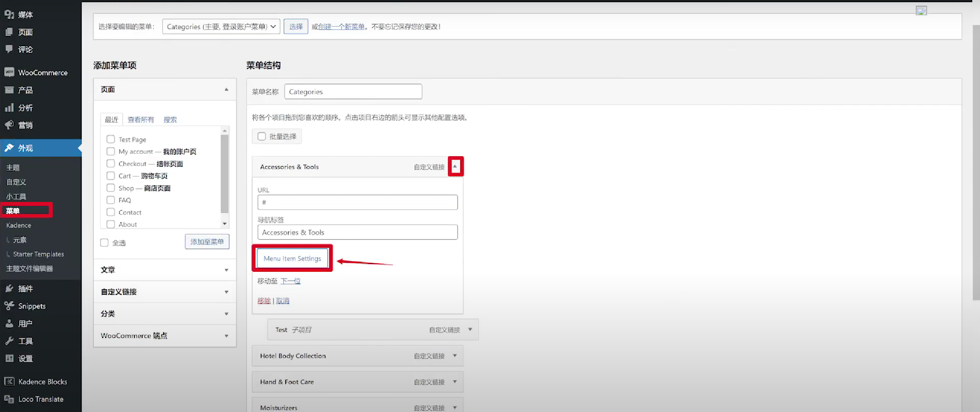Check the Test Page checkbox
Screen dimensions: 980x412
[111, 139]
